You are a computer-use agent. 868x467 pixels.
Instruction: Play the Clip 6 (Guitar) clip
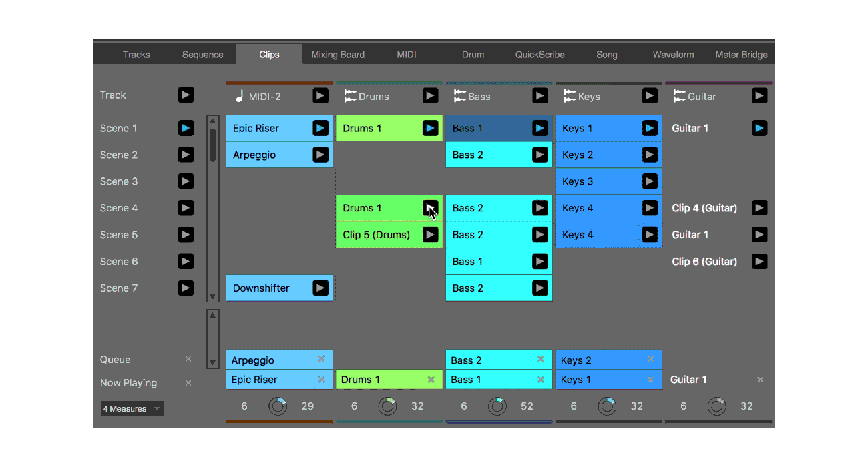[759, 262]
